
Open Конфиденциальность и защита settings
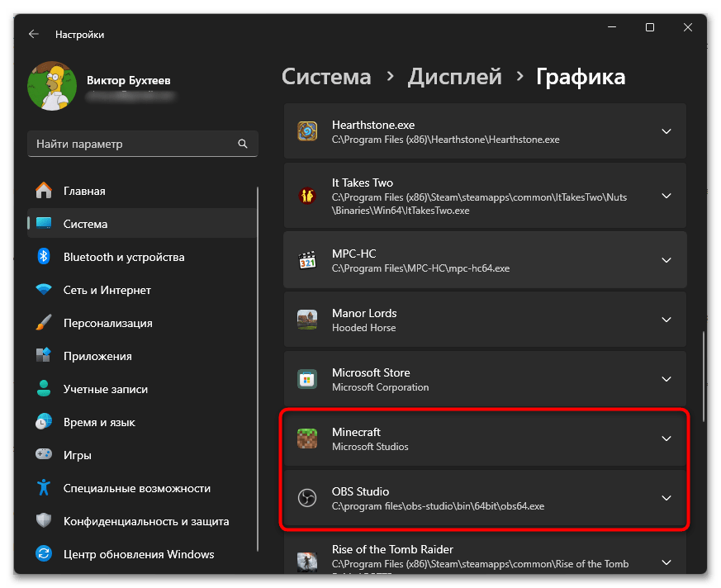tap(143, 521)
